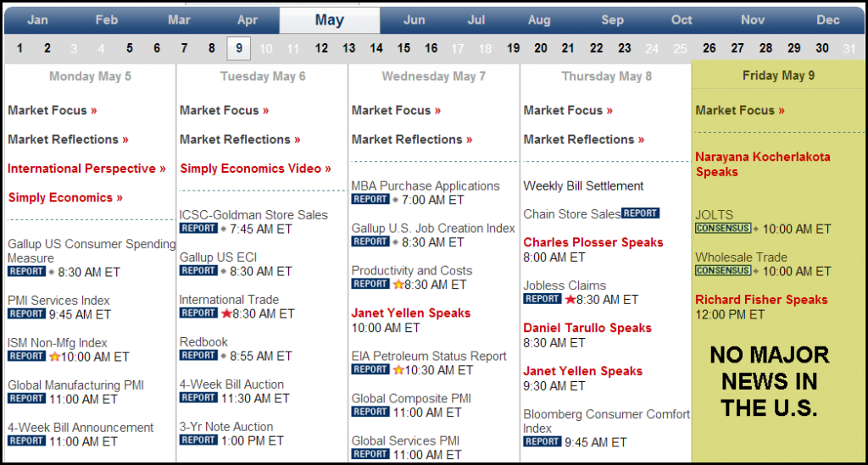
Task: Open Simply Economics Video link
Action: pyautogui.click(x=255, y=169)
